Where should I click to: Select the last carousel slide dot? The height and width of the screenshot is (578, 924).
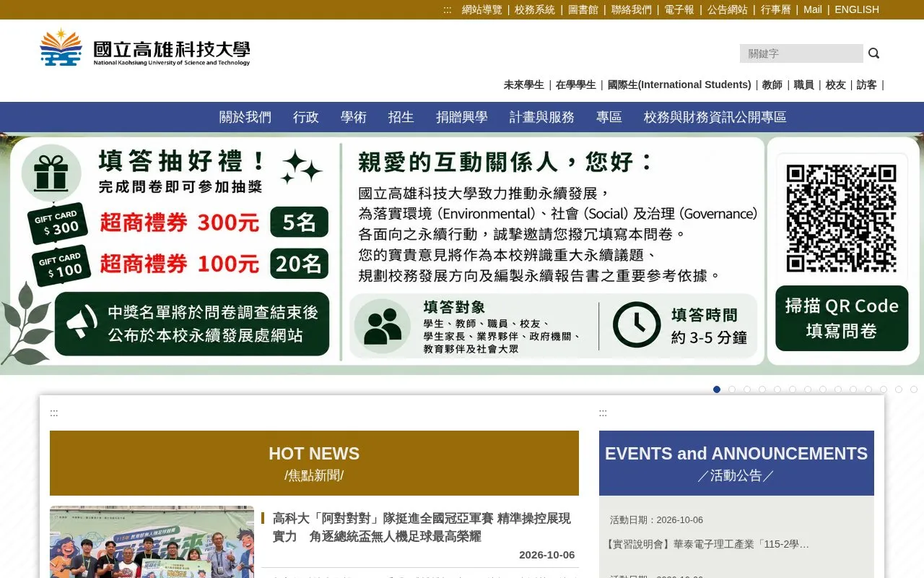tap(914, 389)
